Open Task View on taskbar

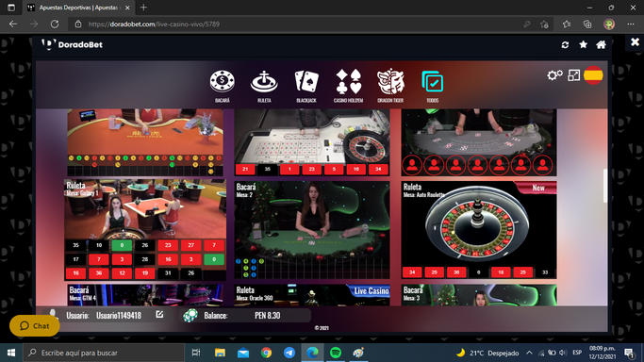[x=196, y=353]
